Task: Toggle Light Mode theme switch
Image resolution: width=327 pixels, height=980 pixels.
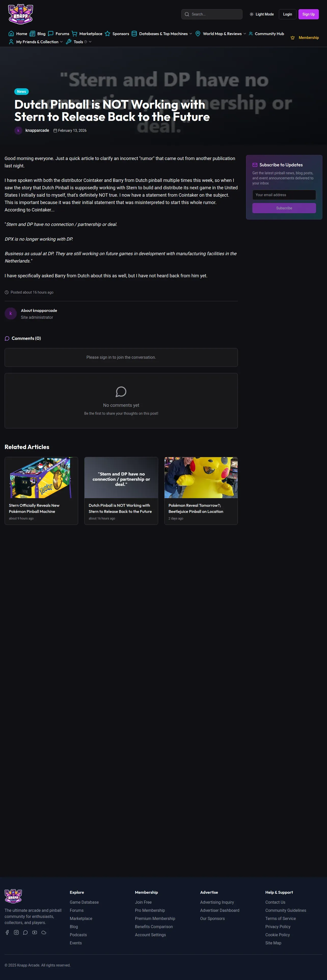Action: (x=262, y=15)
